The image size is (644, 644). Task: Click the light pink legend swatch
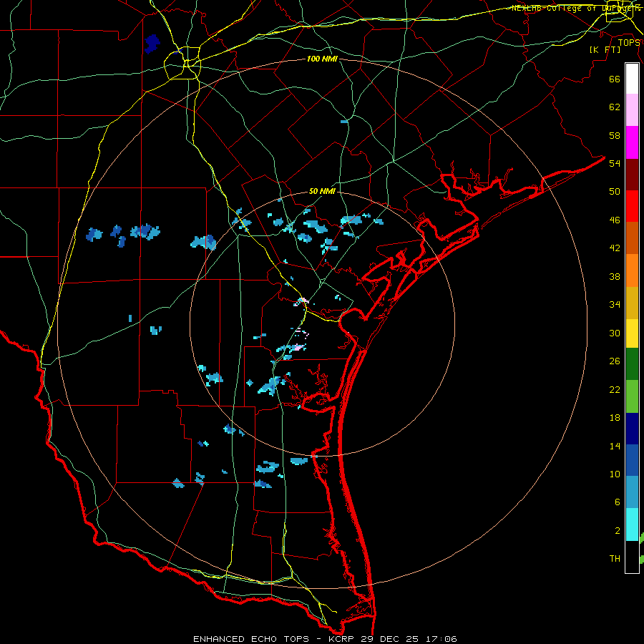click(x=632, y=110)
